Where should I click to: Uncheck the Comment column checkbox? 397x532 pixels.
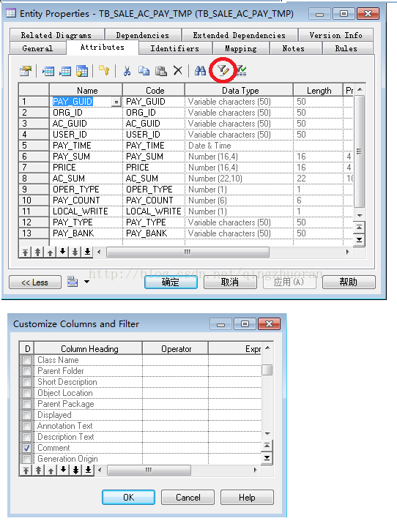(26, 448)
